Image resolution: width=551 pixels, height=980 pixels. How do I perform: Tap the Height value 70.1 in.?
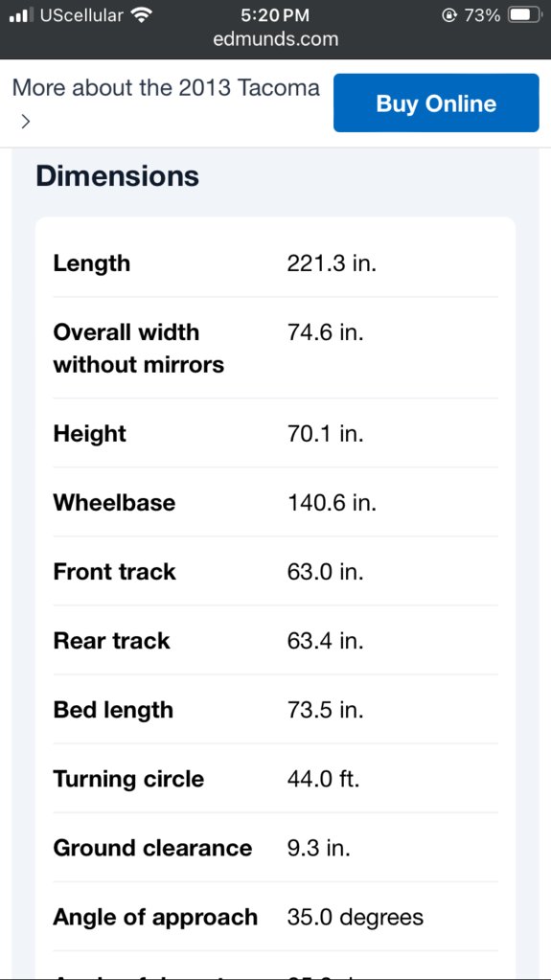click(325, 433)
